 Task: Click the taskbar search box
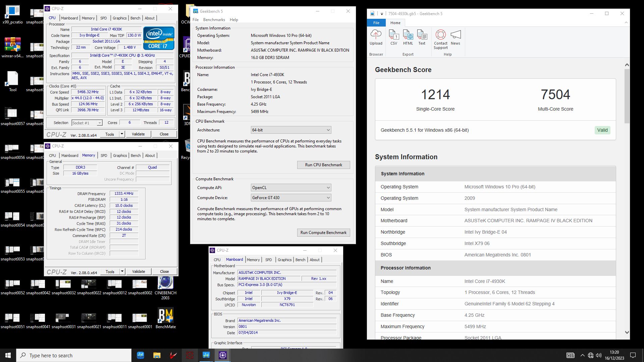tap(74, 355)
